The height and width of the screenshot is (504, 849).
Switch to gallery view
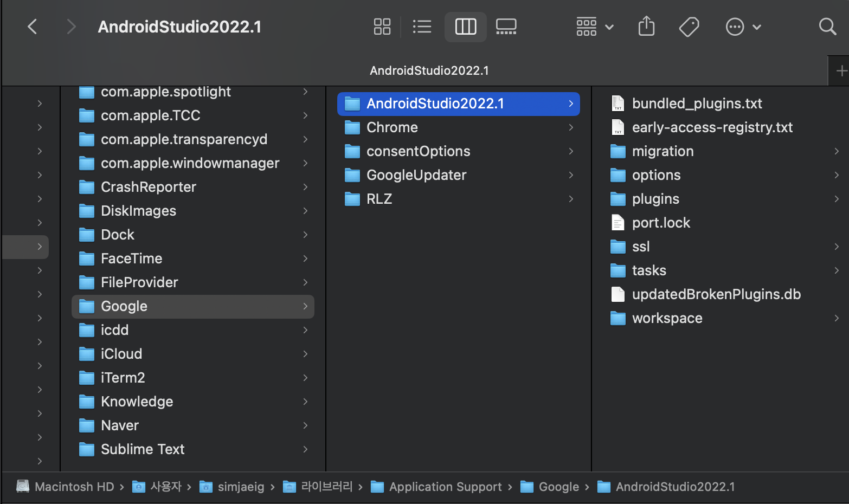tap(506, 27)
